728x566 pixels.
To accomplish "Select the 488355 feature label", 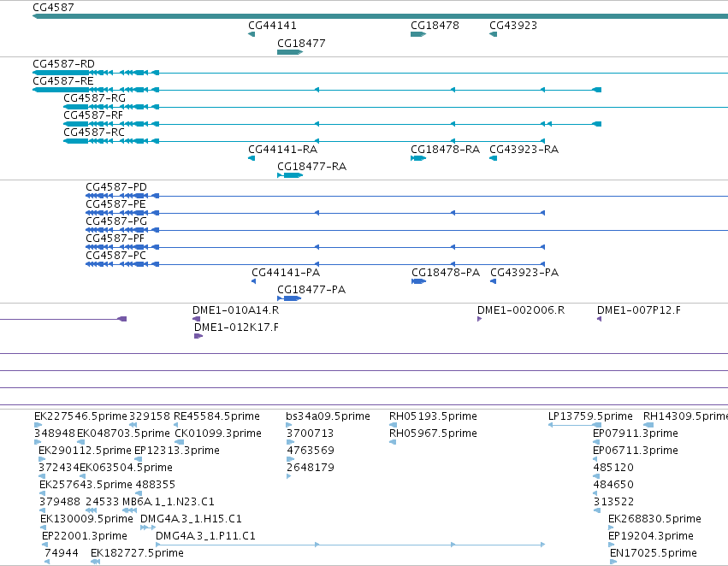I will [x=156, y=485].
